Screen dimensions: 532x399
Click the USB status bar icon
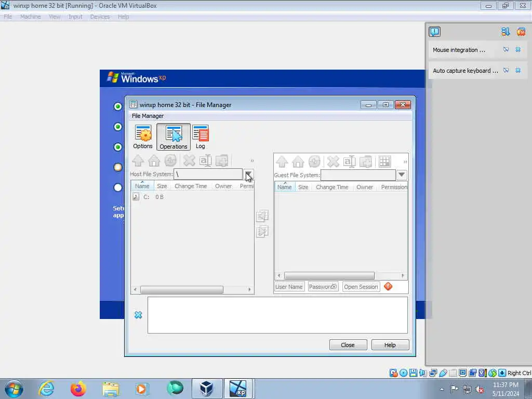tap(443, 373)
